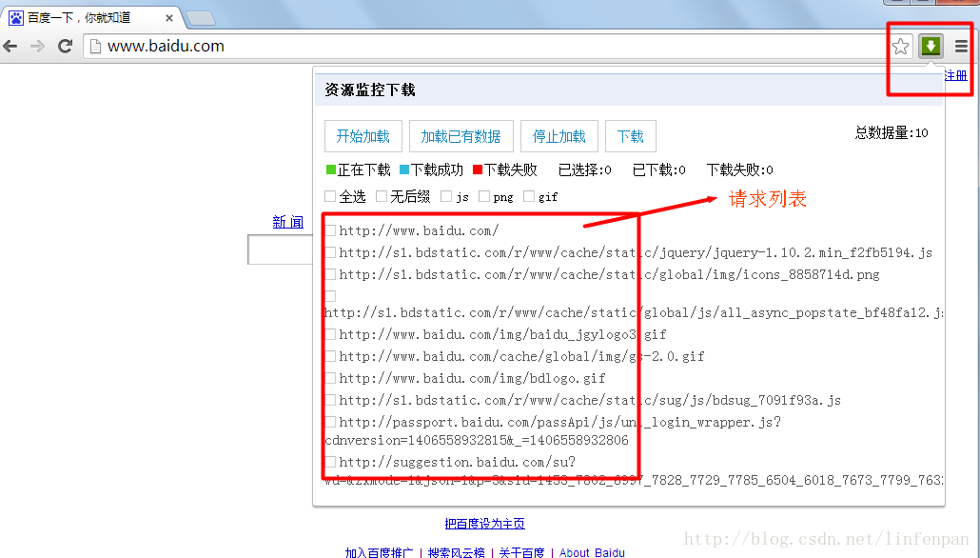Click the green 正在下载 legend swatch
The width and height of the screenshot is (980, 558).
[331, 169]
